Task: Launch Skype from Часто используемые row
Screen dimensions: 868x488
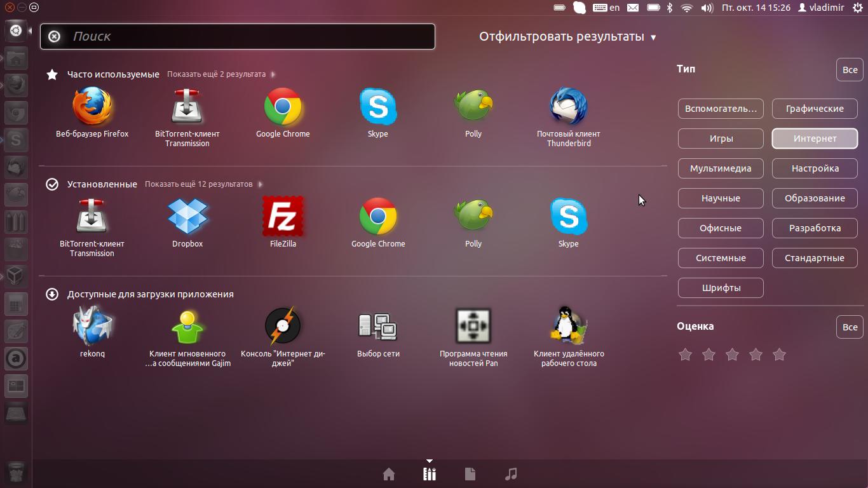Action: click(378, 113)
